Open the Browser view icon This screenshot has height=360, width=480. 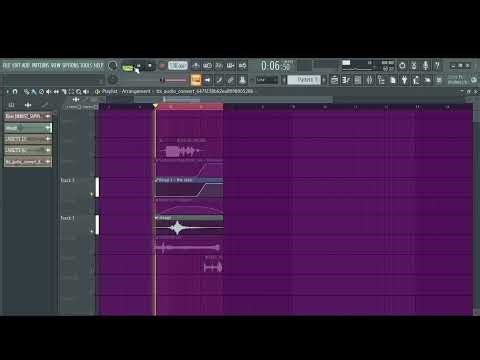click(381, 80)
